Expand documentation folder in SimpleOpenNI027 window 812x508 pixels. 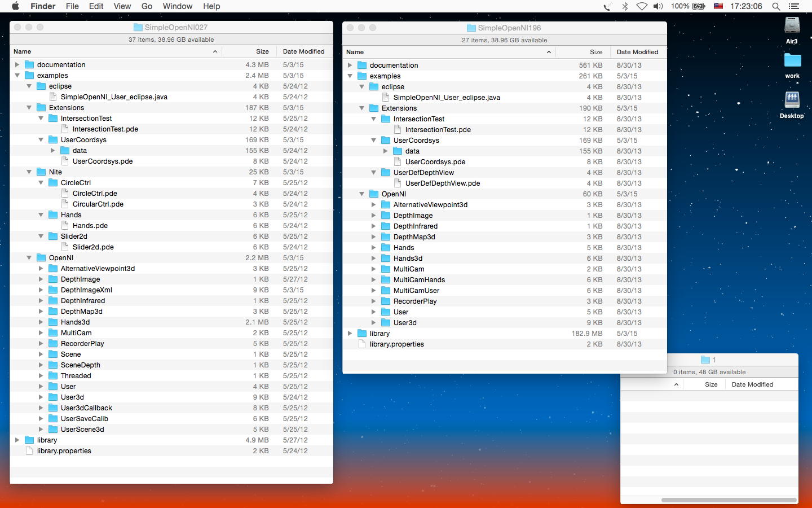(x=17, y=65)
